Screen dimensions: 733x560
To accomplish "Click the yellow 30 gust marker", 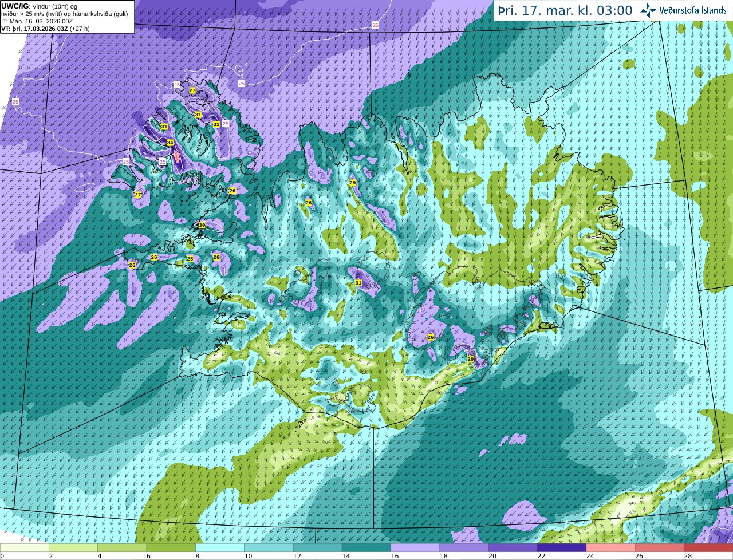I will tap(202, 225).
